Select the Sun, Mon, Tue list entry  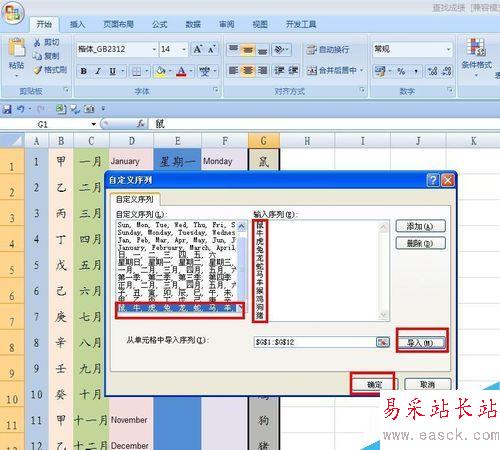[177, 225]
